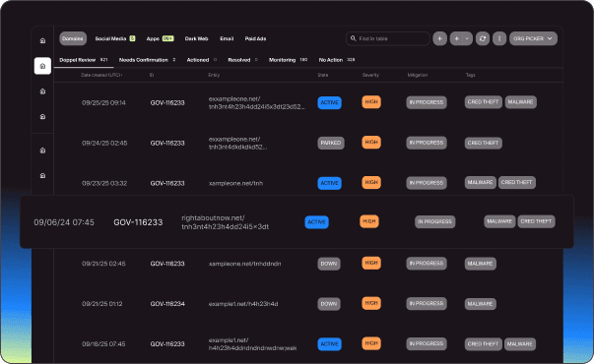Click the DOWN badge in the 09/21/25 01:12 row

tap(329, 304)
